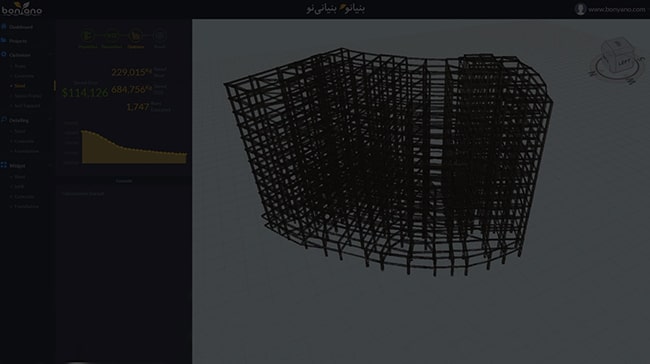650x364 pixels.
Task: Click the Bonyano logo in top-left
Action: point(22,9)
